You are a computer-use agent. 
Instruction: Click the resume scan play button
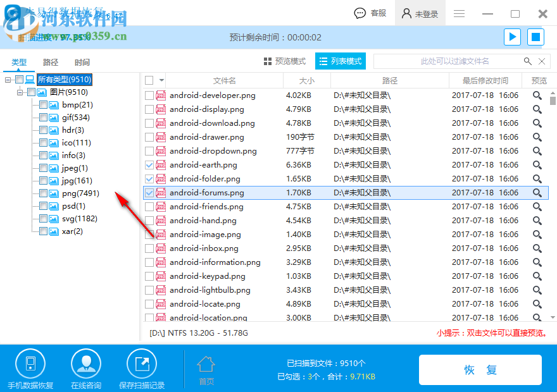(x=512, y=37)
